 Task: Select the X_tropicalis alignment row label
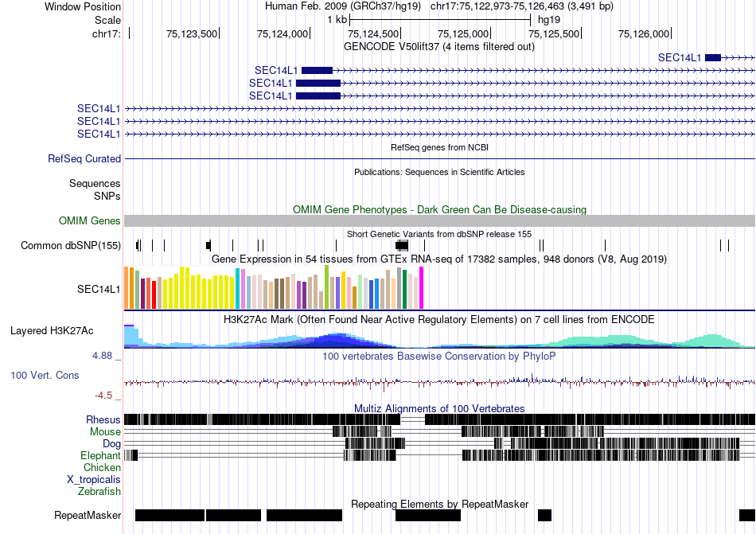tap(94, 480)
